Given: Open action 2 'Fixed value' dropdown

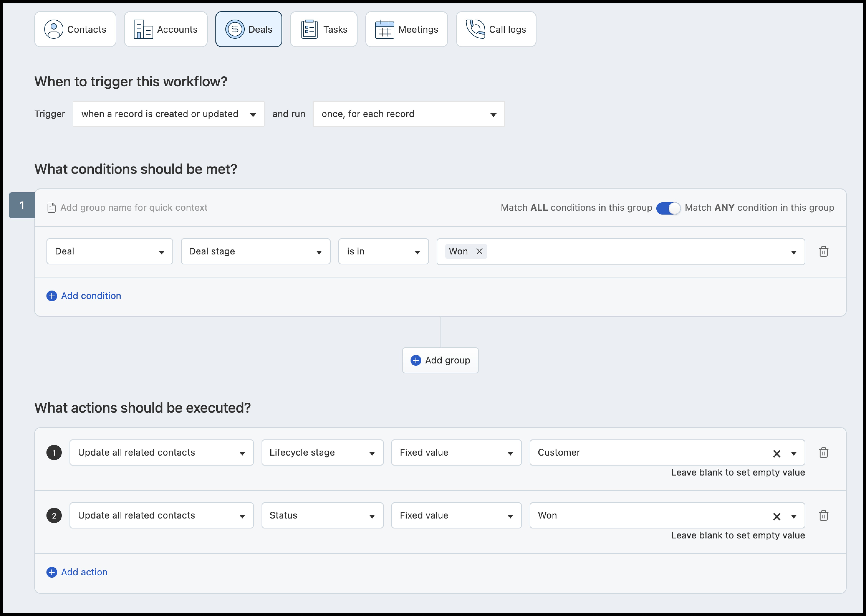Looking at the screenshot, I should point(457,515).
